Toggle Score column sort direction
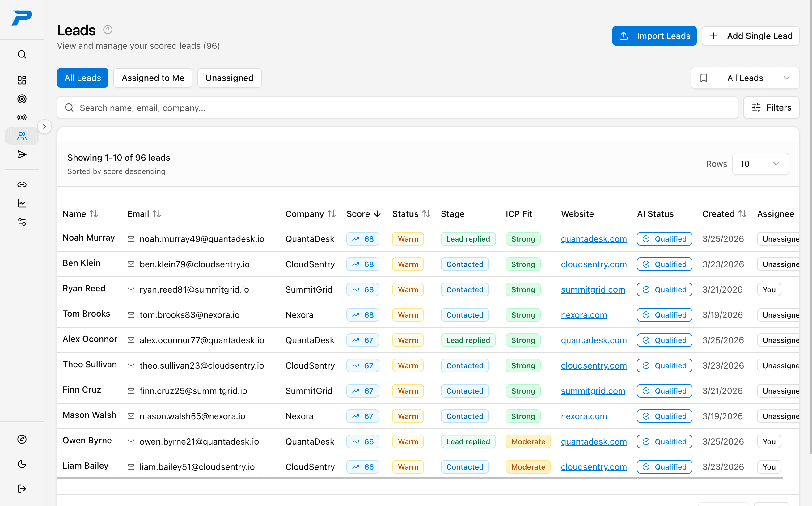The width and height of the screenshot is (812, 506). (363, 214)
